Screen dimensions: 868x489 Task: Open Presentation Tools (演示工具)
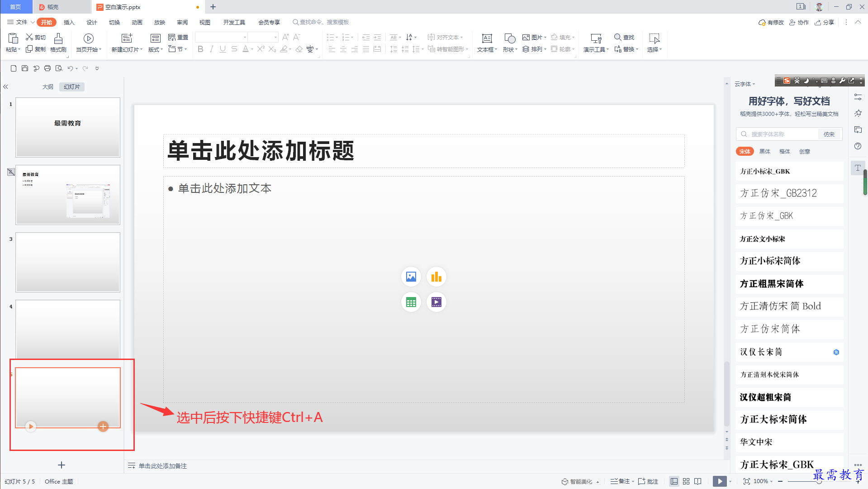(x=596, y=43)
